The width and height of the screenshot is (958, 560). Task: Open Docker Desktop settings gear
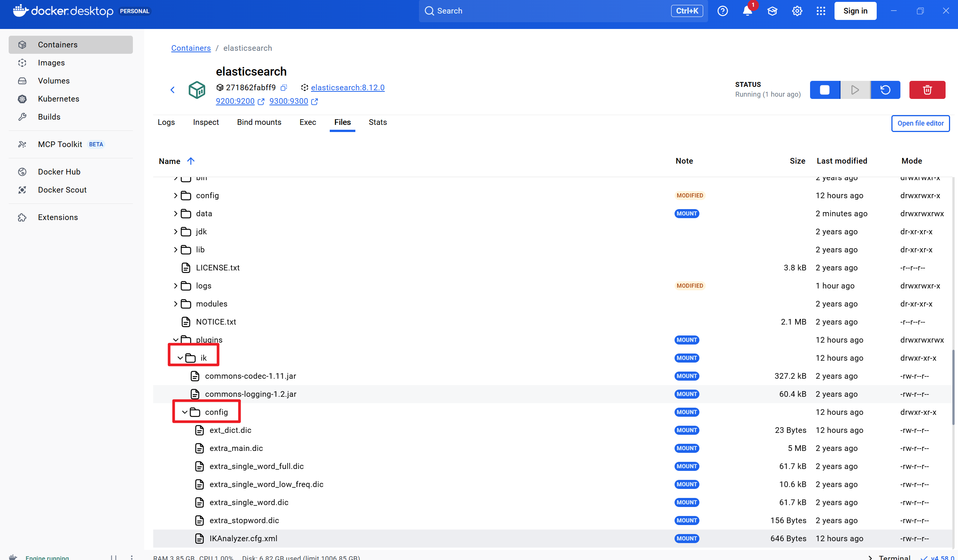(797, 11)
